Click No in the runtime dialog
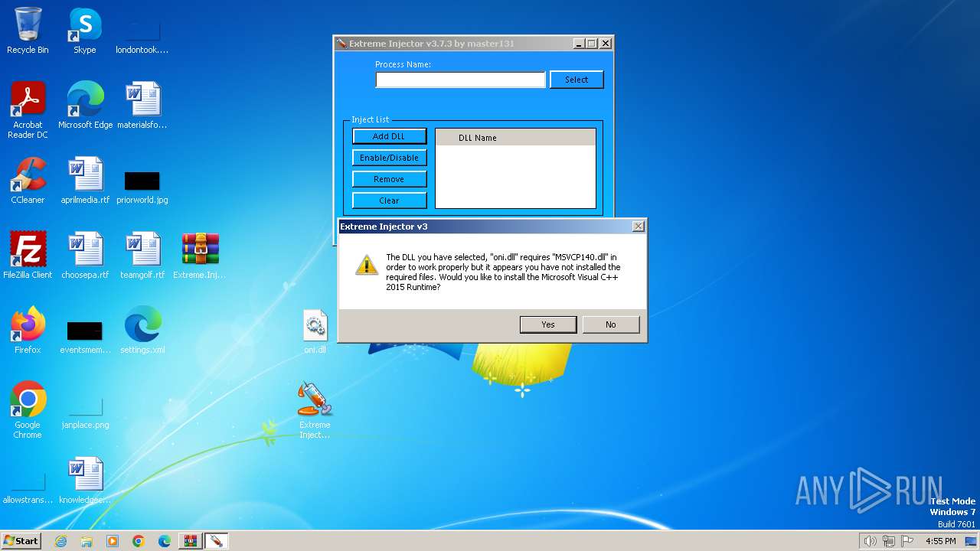Image resolution: width=980 pixels, height=551 pixels. (611, 324)
